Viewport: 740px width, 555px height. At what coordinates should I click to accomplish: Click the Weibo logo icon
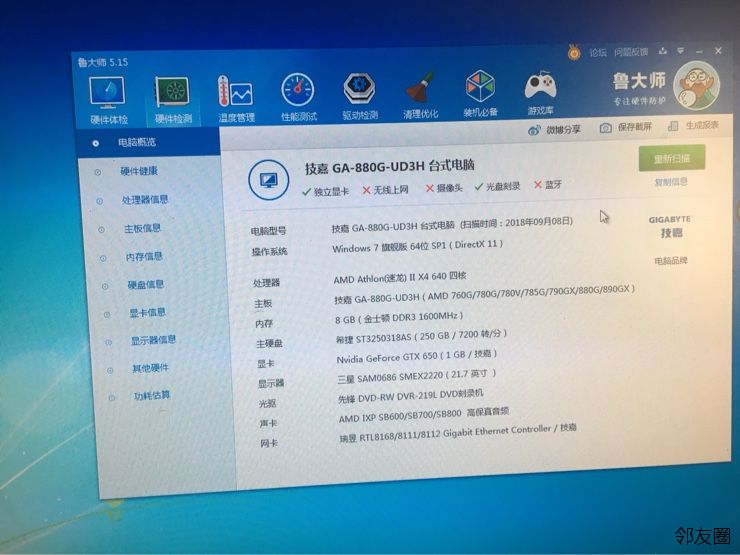pos(534,130)
